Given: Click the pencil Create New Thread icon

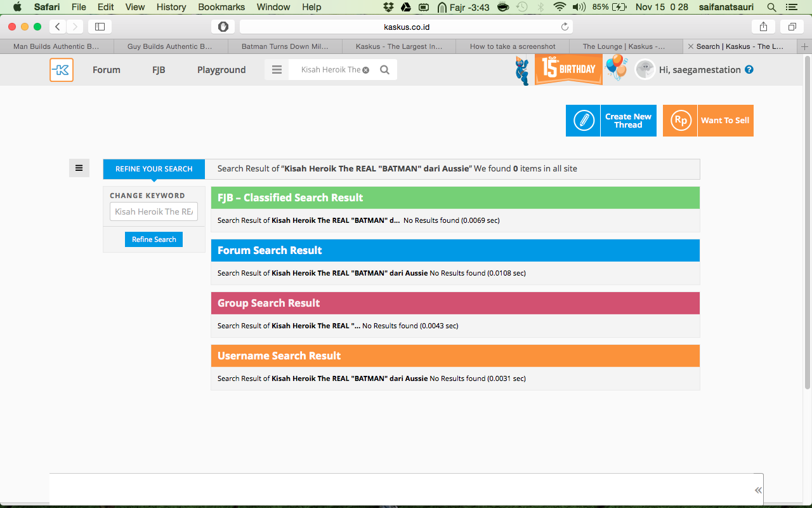Looking at the screenshot, I should point(583,121).
